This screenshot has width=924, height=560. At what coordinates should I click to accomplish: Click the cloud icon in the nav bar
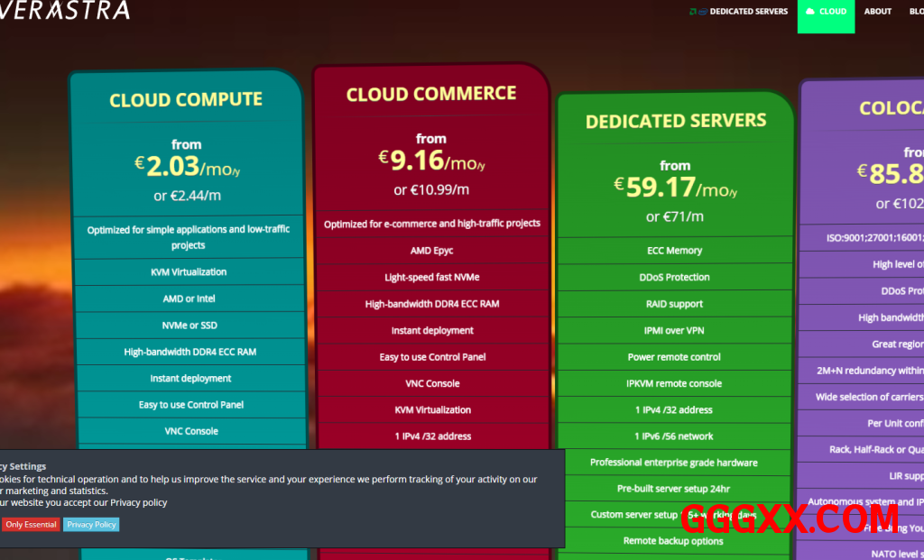tap(810, 12)
